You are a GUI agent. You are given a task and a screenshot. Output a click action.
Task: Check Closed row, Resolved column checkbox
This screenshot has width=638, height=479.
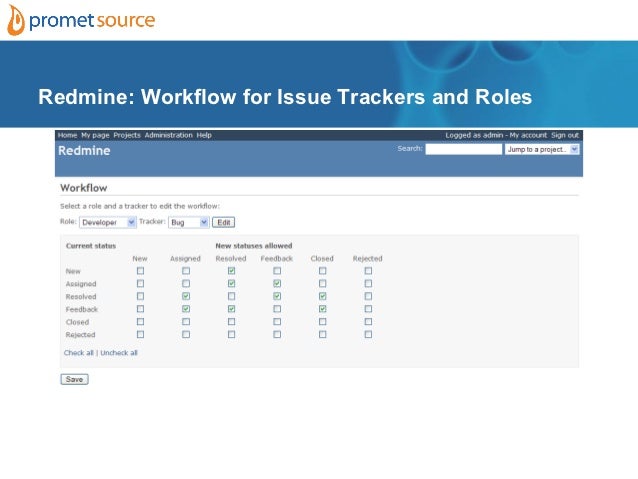(232, 322)
